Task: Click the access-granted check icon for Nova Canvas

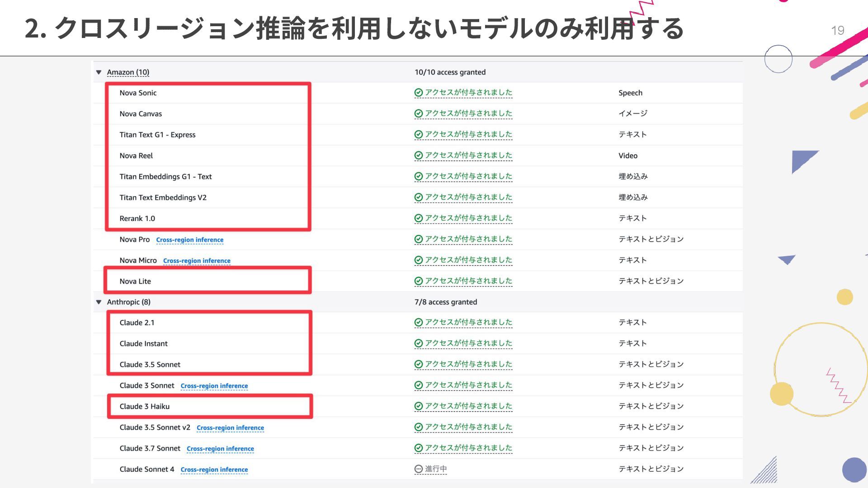Action: [x=419, y=113]
